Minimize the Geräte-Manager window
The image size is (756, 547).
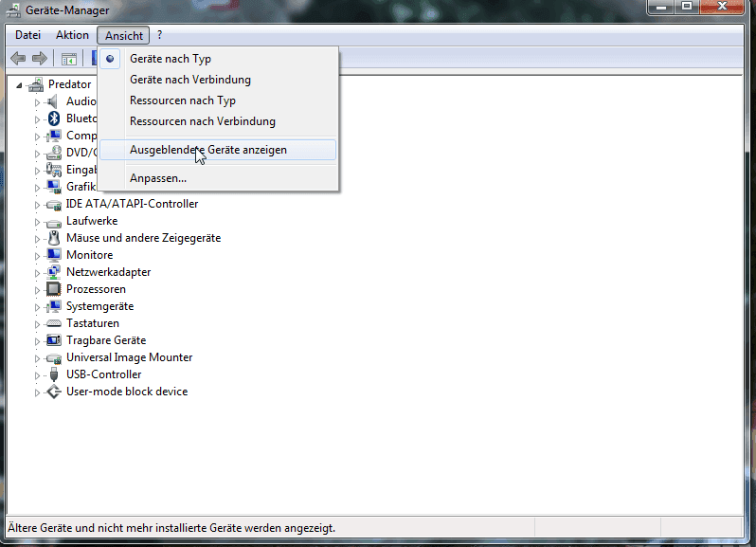(x=661, y=7)
